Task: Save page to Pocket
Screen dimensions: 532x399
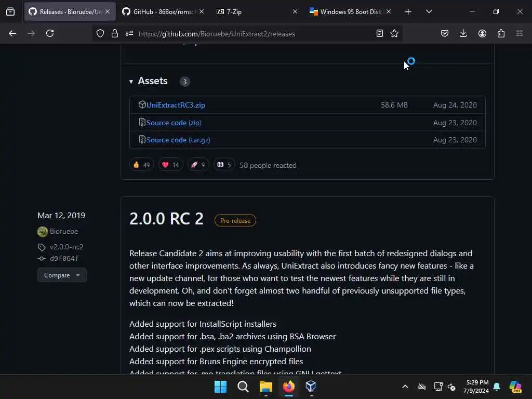Action: pos(445,33)
